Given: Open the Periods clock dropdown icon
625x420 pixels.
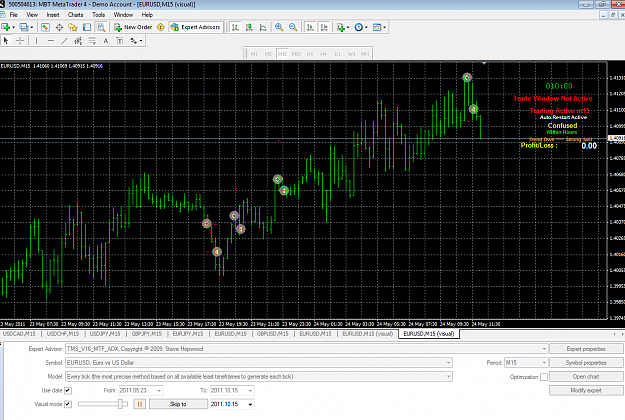Looking at the screenshot, I should [x=361, y=27].
